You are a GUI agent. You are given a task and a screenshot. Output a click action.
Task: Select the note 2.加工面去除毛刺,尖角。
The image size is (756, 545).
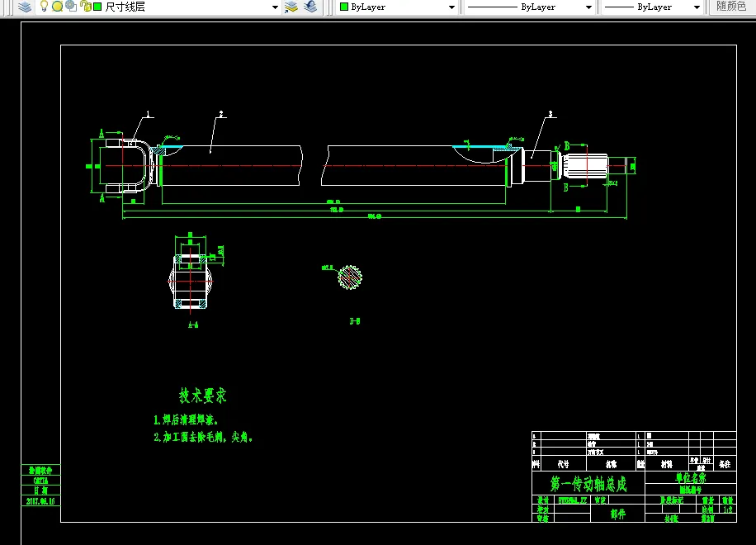pyautogui.click(x=203, y=437)
